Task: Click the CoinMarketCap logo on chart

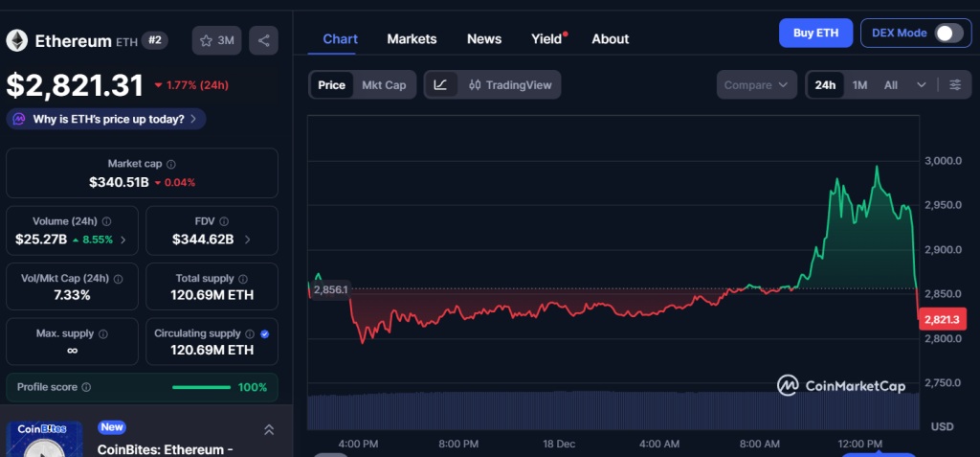Action: click(x=841, y=386)
